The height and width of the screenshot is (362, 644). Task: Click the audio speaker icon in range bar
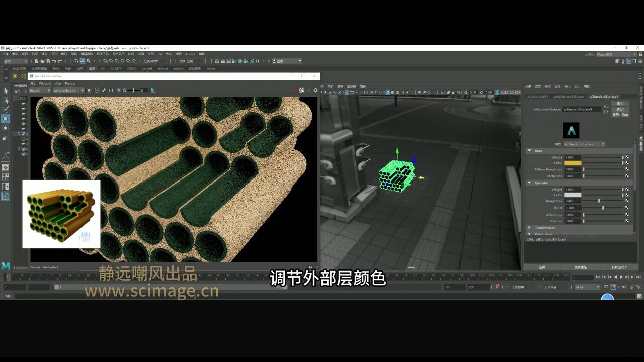click(624, 287)
